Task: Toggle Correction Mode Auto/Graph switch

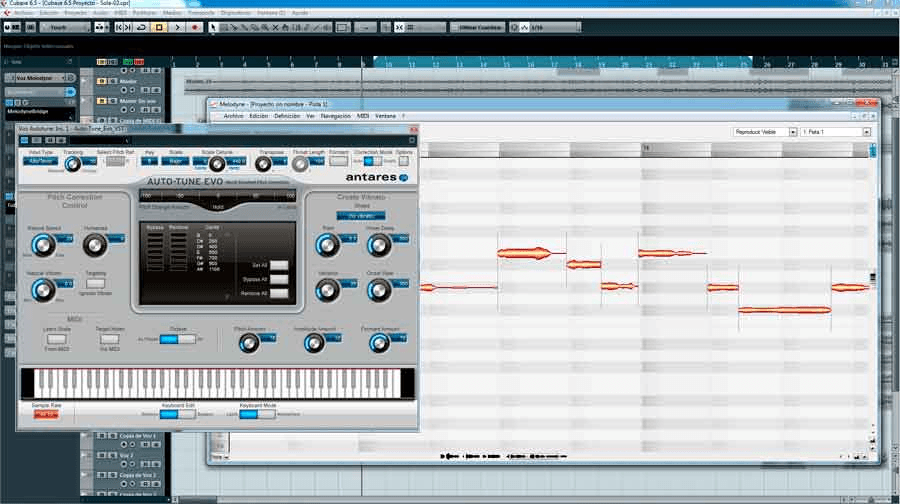Action: 372,161
